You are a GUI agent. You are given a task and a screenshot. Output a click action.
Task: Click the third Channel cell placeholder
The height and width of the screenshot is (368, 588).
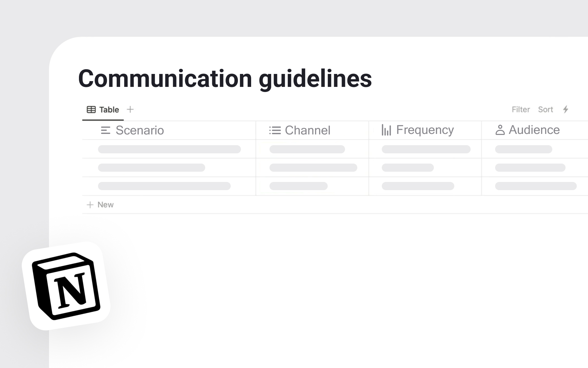click(299, 186)
